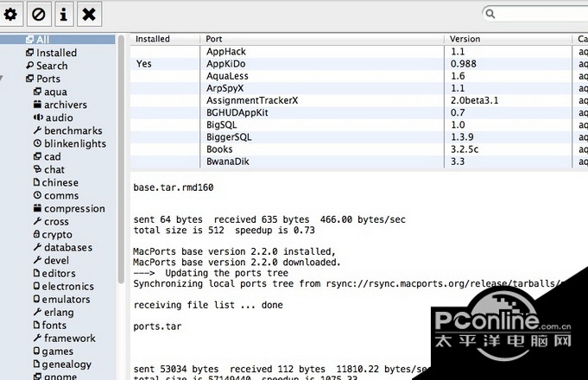This screenshot has width=588, height=380.
Task: Click the benchmarks wrench icon
Action: pyautogui.click(x=37, y=130)
